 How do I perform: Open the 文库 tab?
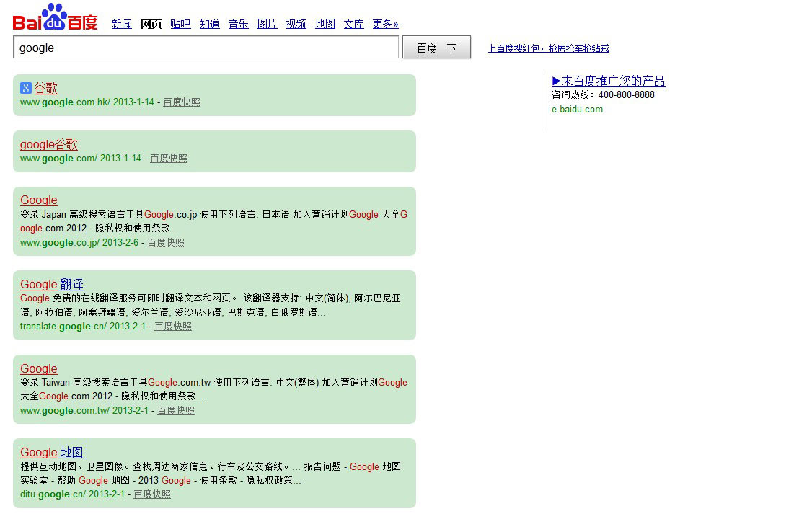click(353, 24)
